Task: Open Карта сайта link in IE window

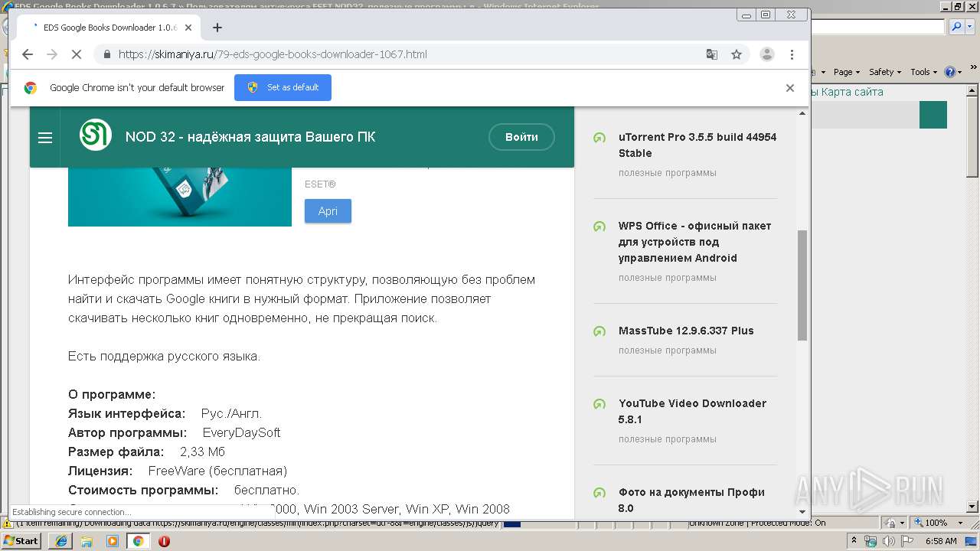Action: (852, 92)
